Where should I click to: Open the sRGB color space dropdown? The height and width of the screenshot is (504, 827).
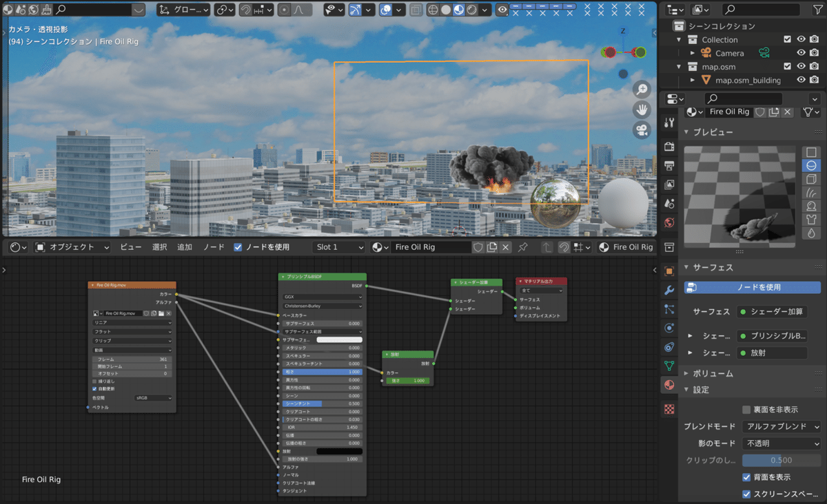[x=153, y=398]
